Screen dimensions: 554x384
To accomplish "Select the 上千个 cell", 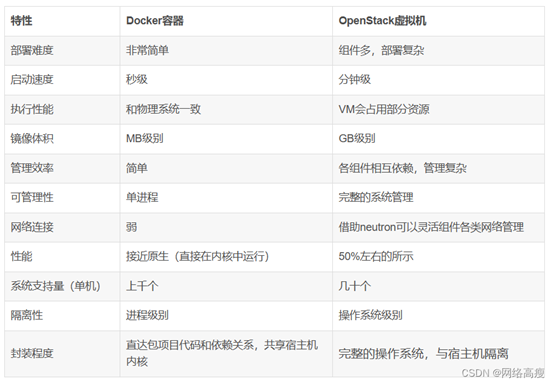I will click(x=226, y=286).
